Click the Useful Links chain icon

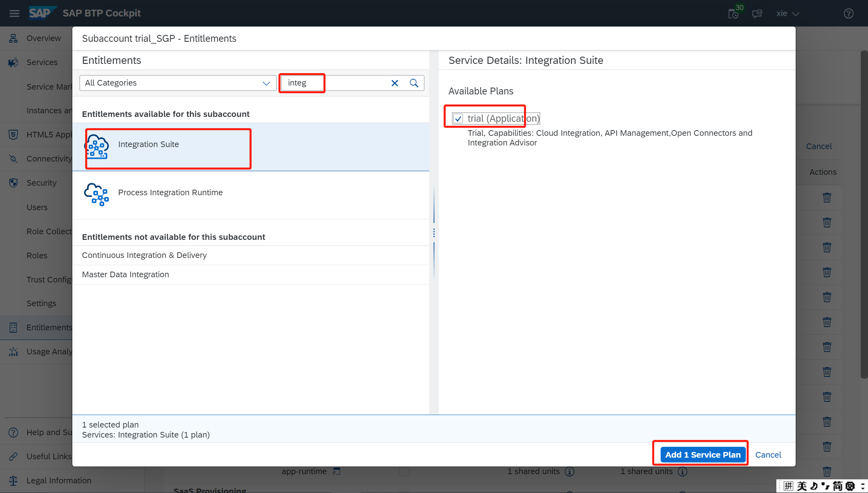pyautogui.click(x=13, y=456)
